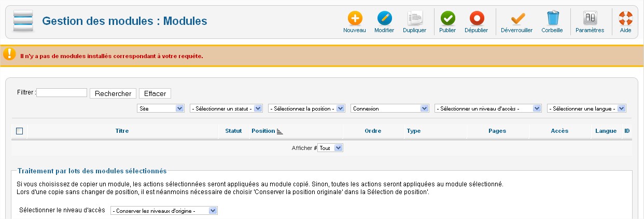Click the Déverrouiller checkmark icon
Image resolution: width=644 pixels, height=219 pixels.
[516, 19]
